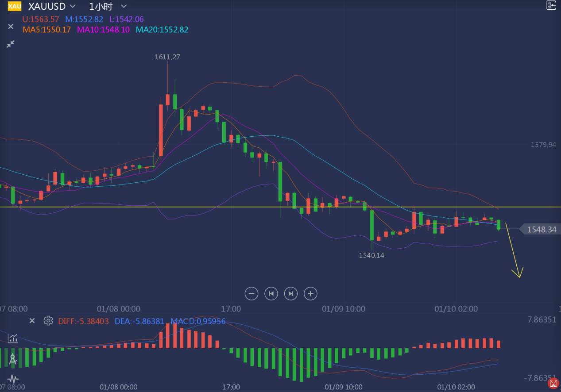Open MACD indicator settings gear
The width and height of the screenshot is (561, 392).
tap(48, 321)
